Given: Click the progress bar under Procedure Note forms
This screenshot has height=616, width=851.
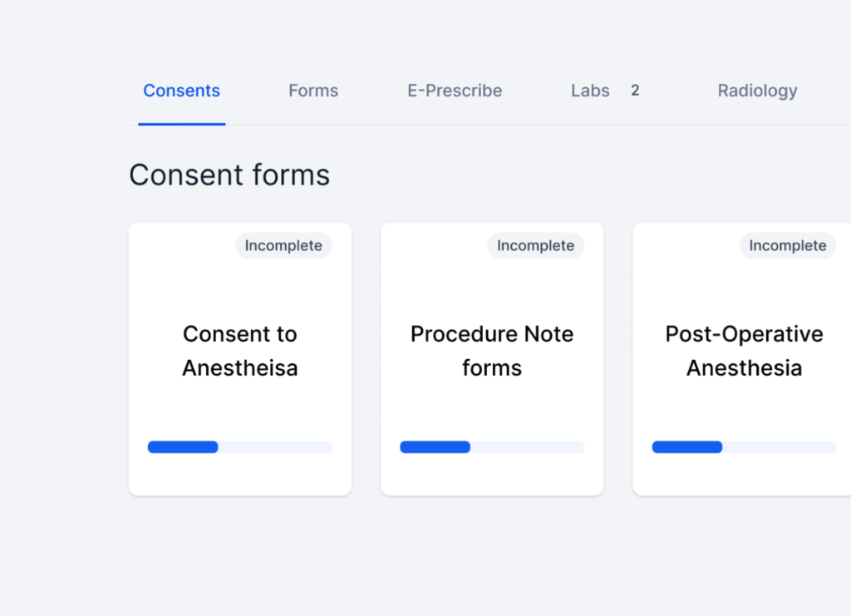Looking at the screenshot, I should 491,446.
